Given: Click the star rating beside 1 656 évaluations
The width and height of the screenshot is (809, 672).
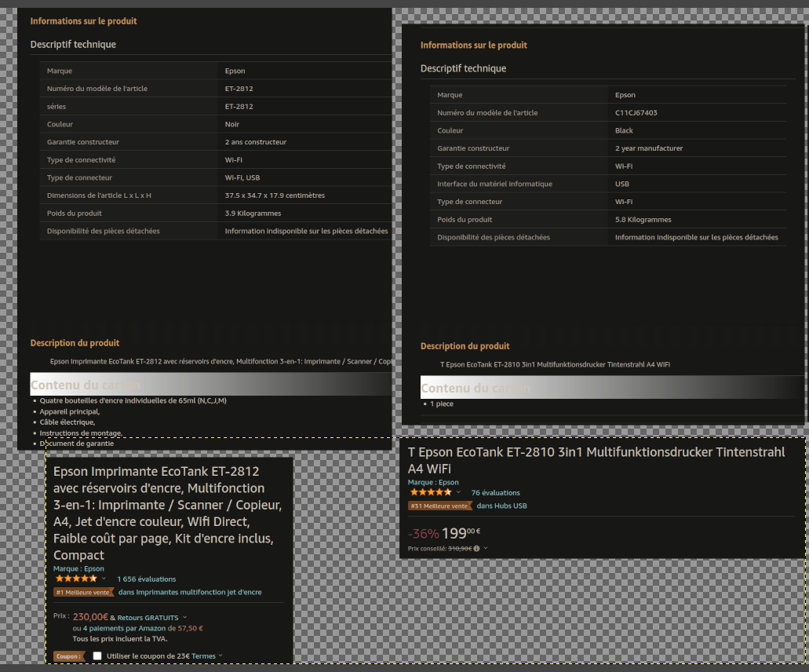Looking at the screenshot, I should (x=76, y=579).
